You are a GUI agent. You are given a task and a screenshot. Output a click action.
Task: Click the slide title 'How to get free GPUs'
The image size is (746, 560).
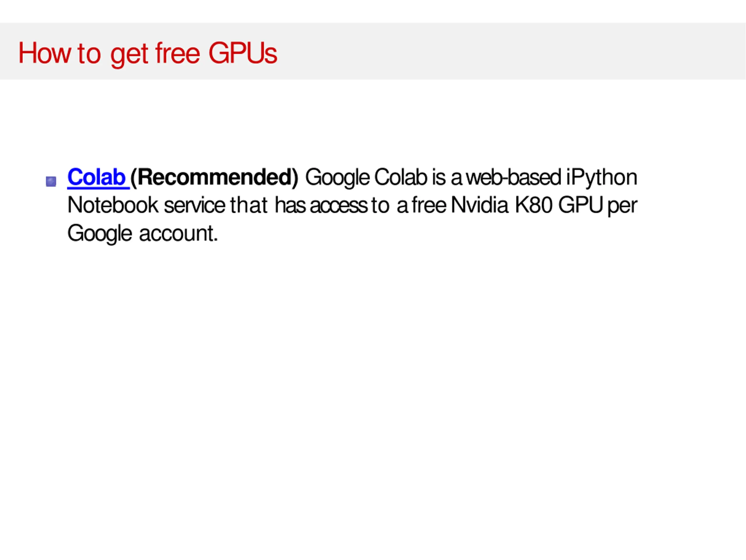(147, 53)
